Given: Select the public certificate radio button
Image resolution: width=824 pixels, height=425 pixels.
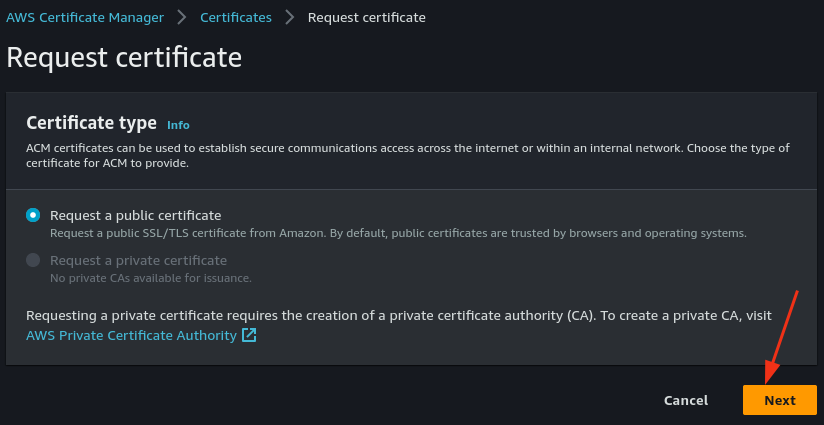Looking at the screenshot, I should tap(34, 215).
